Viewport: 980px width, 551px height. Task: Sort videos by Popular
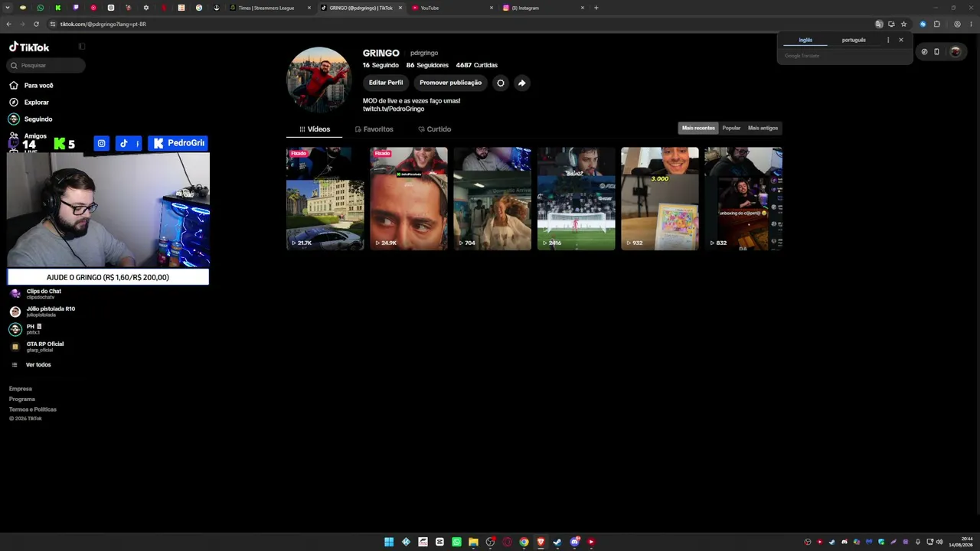[x=731, y=128]
